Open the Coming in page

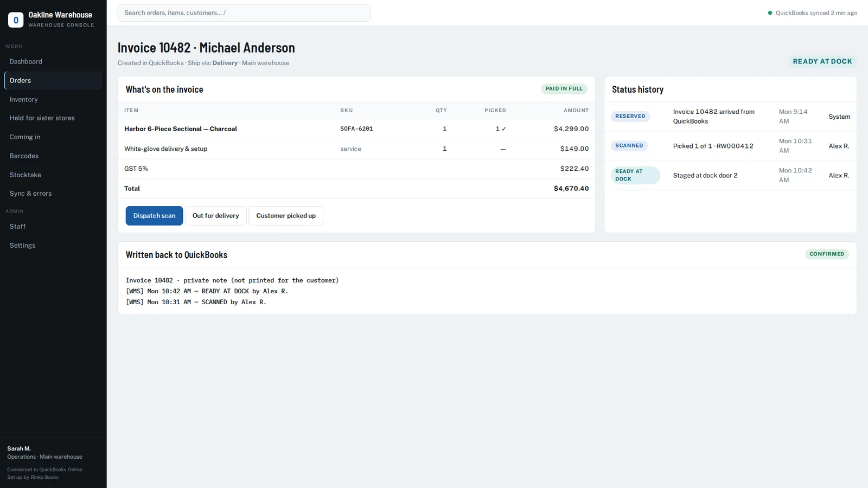pyautogui.click(x=53, y=137)
